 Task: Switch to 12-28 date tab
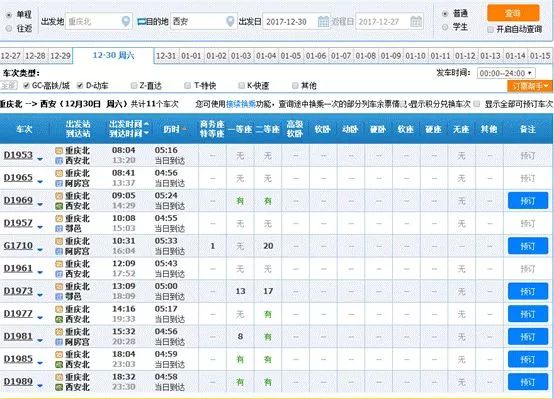[x=35, y=56]
